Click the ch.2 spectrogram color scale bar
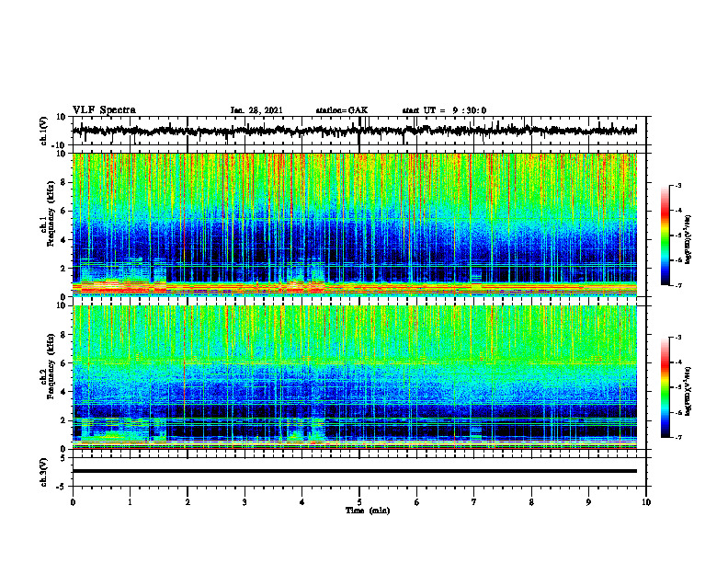 click(x=665, y=387)
